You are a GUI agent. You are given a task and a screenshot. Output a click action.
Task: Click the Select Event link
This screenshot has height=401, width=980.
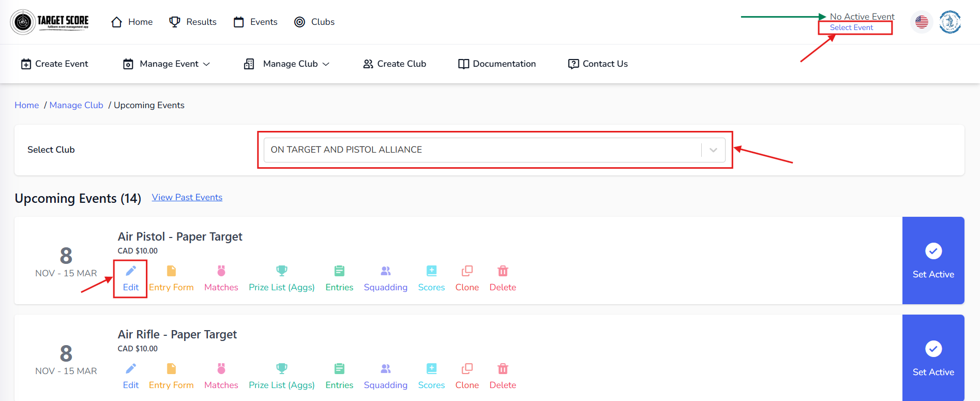pos(851,27)
